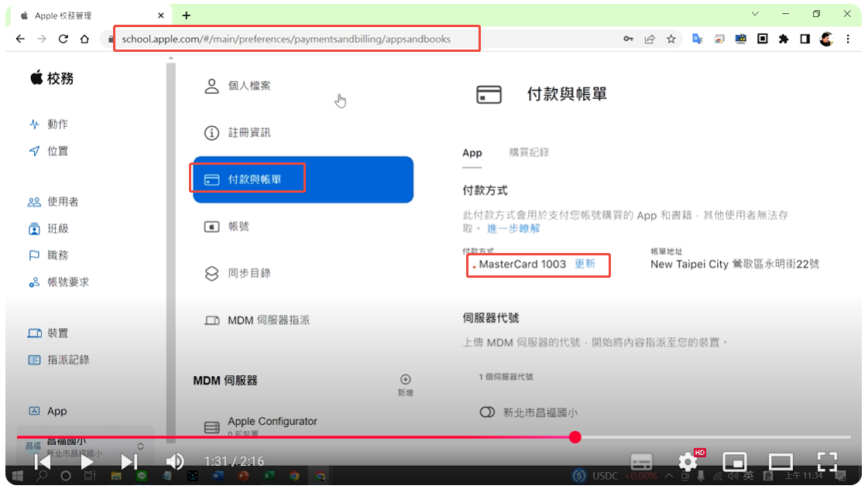Select the Apple 校務管理 browser tab
868x489 pixels.
click(91, 15)
